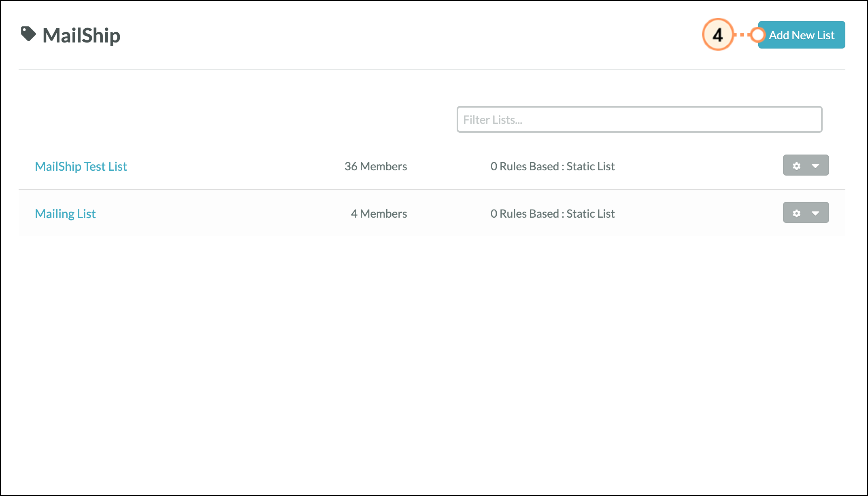
Task: Open the MailShip Test List link
Action: 81,166
